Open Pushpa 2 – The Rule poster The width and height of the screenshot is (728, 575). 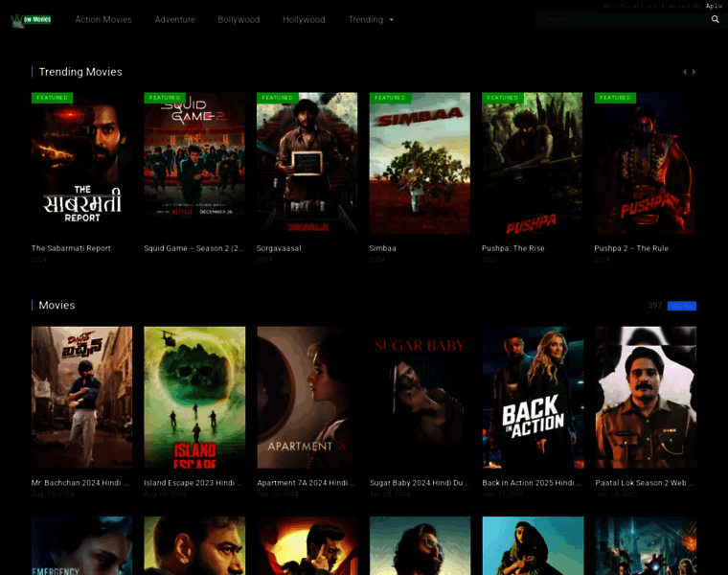coord(645,163)
